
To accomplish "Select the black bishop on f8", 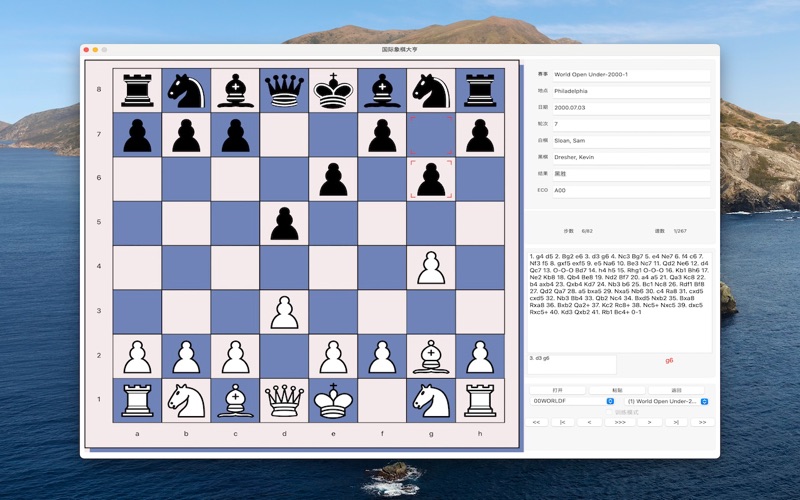I will coord(382,90).
